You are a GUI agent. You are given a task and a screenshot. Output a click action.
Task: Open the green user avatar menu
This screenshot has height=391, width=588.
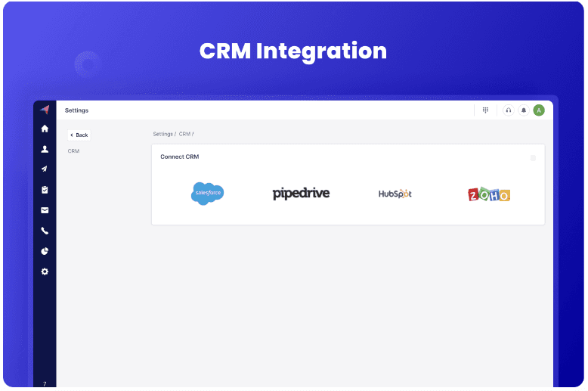tap(539, 110)
